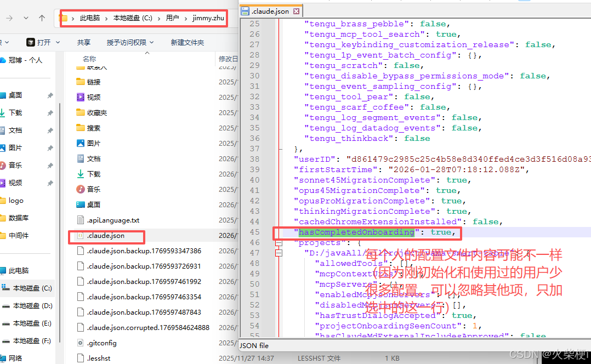Select the .gitconfig file icon
This screenshot has height=364, width=591.
point(80,343)
